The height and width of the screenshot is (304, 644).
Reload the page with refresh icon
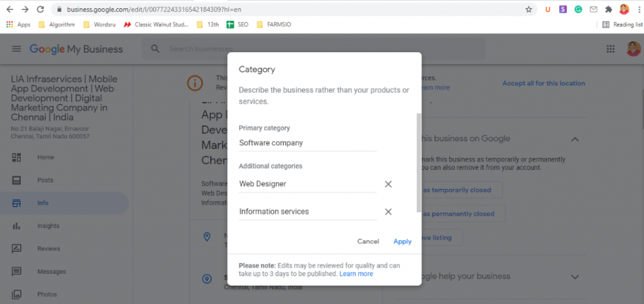coord(40,9)
